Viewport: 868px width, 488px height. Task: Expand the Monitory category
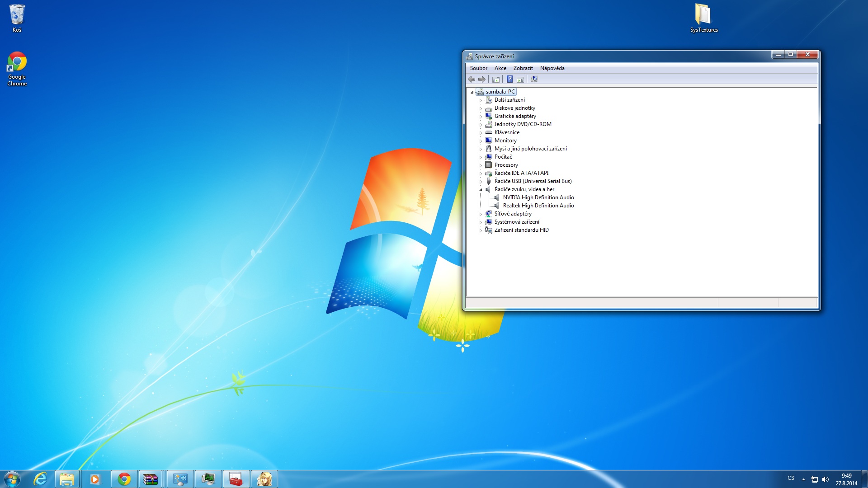pos(481,141)
